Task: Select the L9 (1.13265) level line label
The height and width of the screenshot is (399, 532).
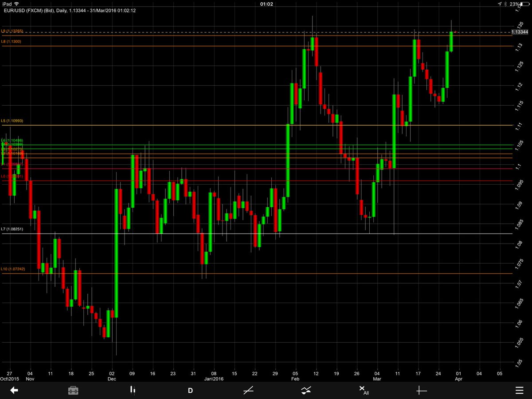Action: 12,32
